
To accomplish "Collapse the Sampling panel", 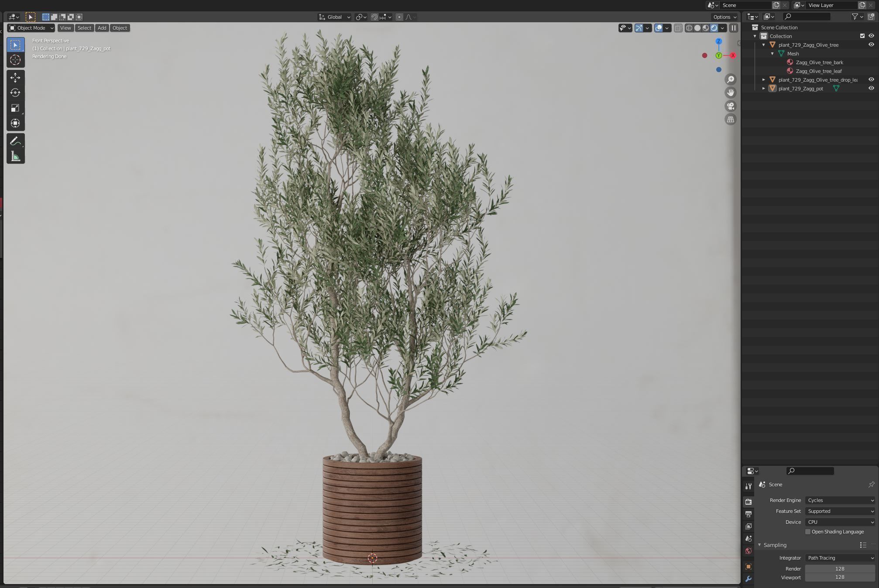I will coord(759,545).
